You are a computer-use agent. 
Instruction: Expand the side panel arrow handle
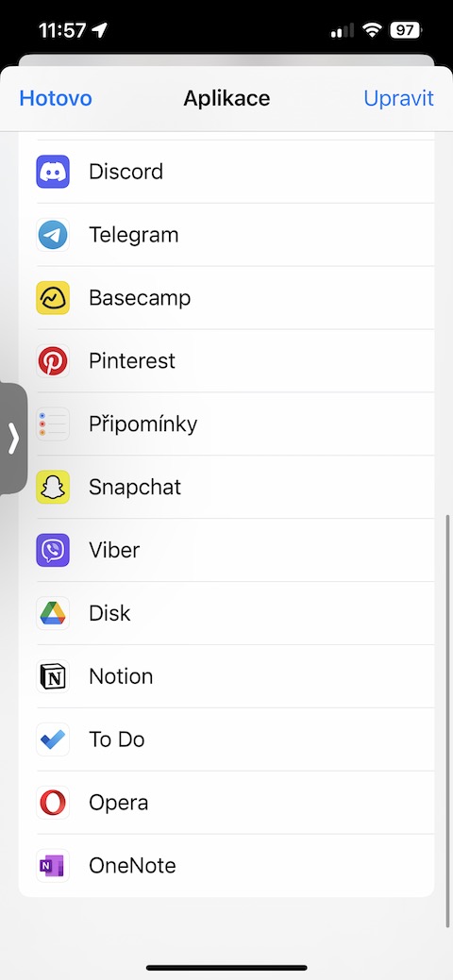pos(13,439)
